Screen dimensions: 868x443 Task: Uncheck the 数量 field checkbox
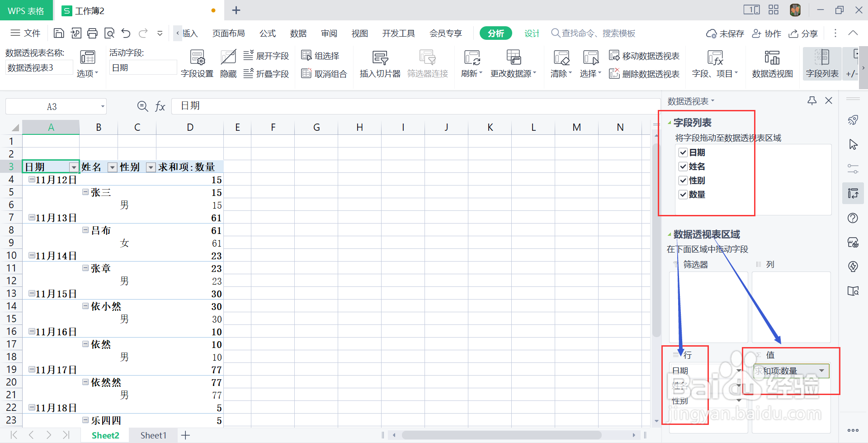pyautogui.click(x=683, y=195)
